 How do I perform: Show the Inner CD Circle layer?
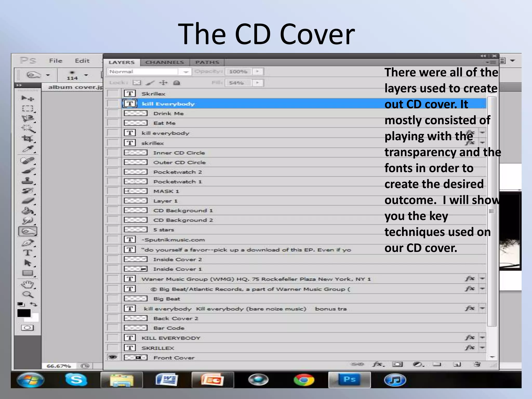point(112,152)
